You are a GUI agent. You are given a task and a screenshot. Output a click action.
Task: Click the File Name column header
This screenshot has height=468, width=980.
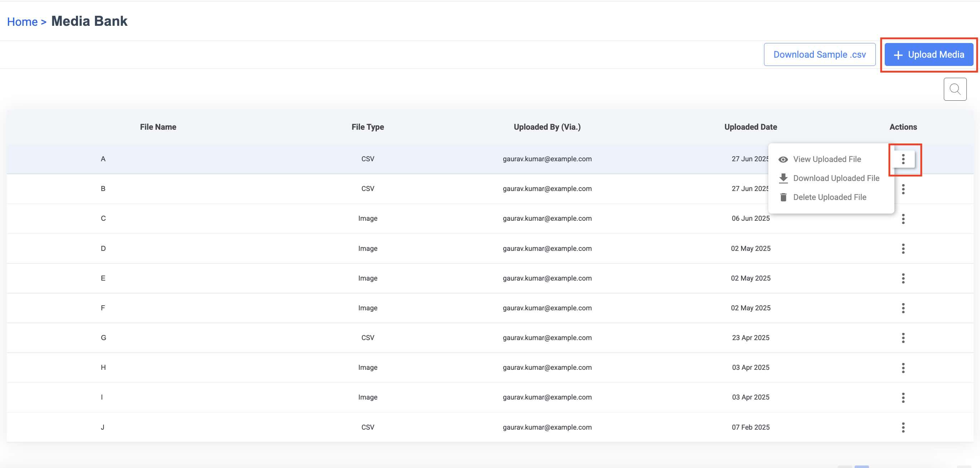click(158, 127)
